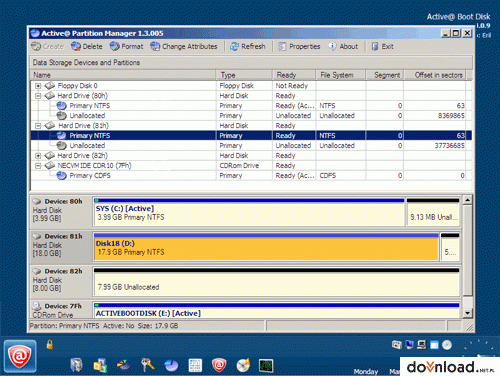Sort by the Type column header
The height and width of the screenshot is (376, 500).
click(x=244, y=75)
